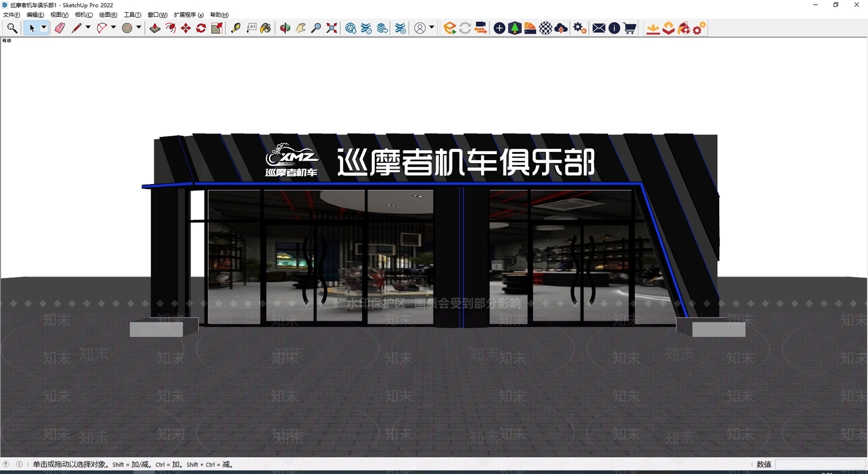Open the 相机(C) menu
Image resolution: width=868 pixels, height=474 pixels.
[x=84, y=15]
